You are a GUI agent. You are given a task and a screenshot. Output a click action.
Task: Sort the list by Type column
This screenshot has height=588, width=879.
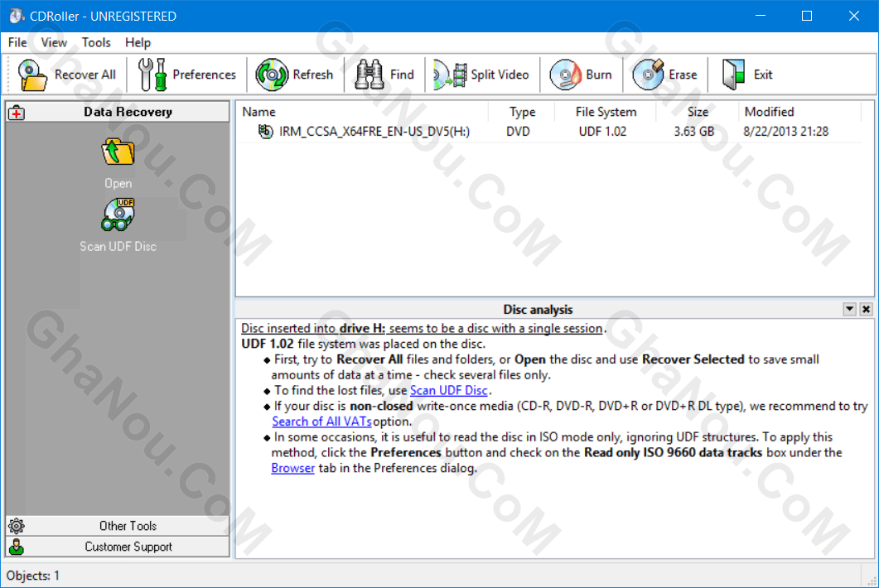point(521,112)
